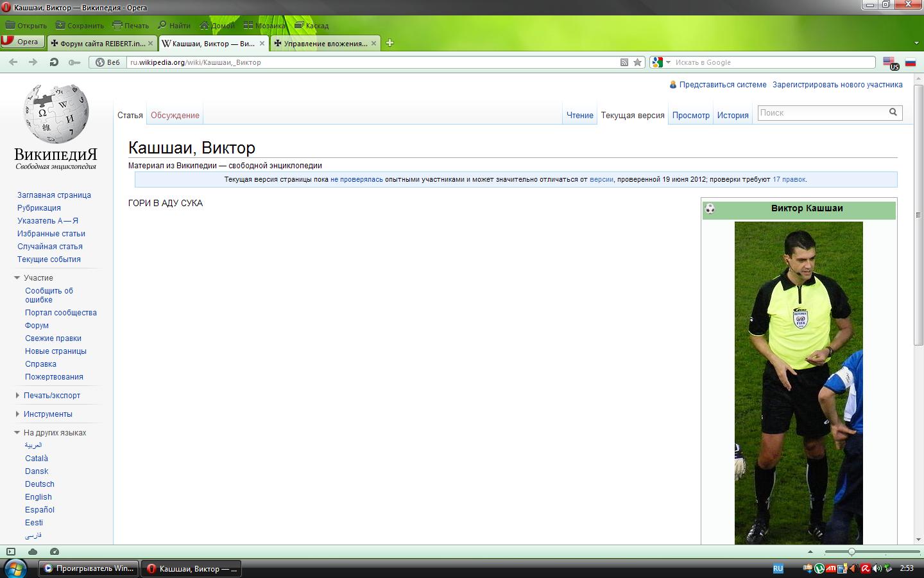The image size is (924, 578).
Task: Open the История page tab
Action: click(x=733, y=116)
